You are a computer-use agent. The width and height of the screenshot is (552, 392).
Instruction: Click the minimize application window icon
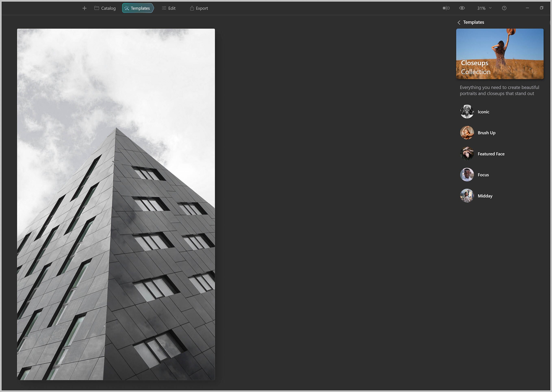tap(527, 8)
